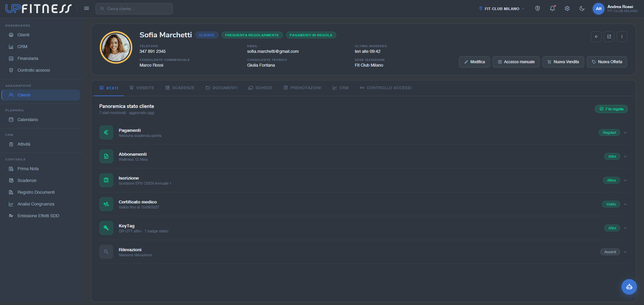644x305 pixels.
Task: Expand the Abbonamenti row chevron
Action: pyautogui.click(x=625, y=157)
